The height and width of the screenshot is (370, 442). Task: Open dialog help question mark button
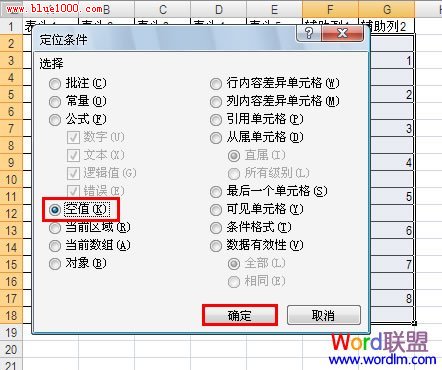coord(309,33)
